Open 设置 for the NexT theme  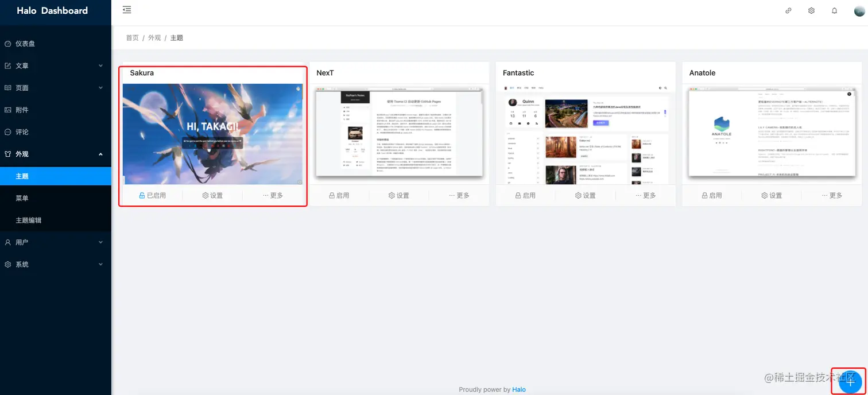pos(399,196)
